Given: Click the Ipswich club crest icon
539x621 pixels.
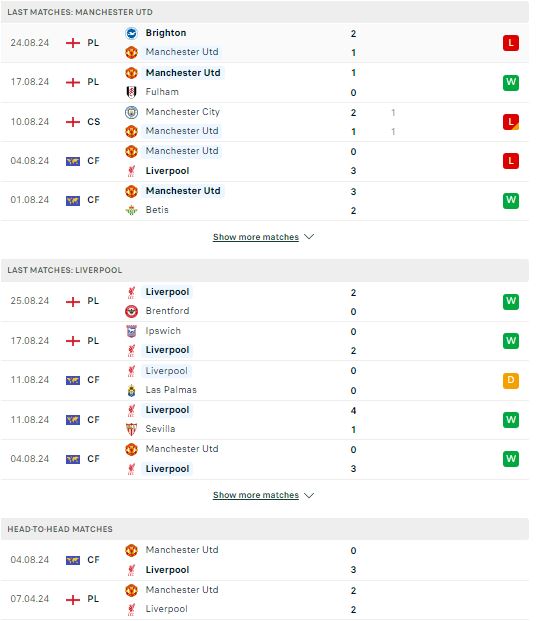Looking at the screenshot, I should click(131, 331).
